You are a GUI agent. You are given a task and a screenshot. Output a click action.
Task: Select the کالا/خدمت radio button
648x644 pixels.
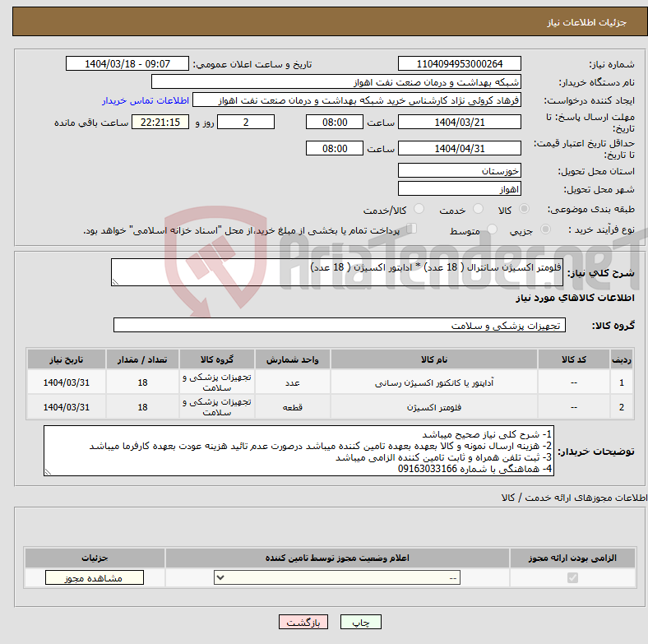419,209
